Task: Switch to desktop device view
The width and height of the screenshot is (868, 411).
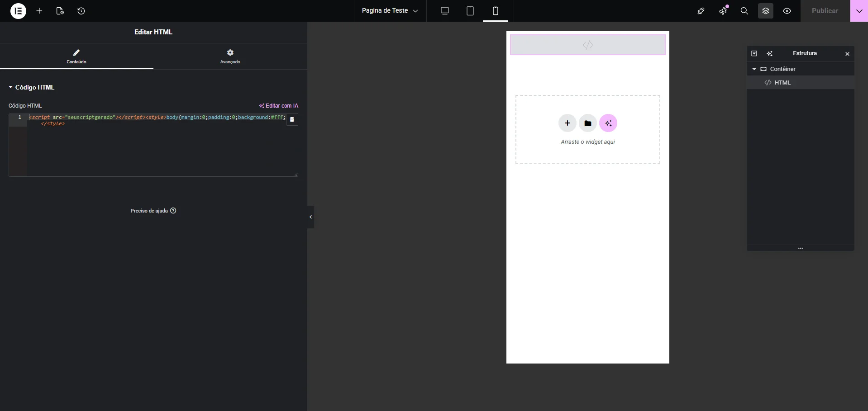Action: (x=444, y=11)
